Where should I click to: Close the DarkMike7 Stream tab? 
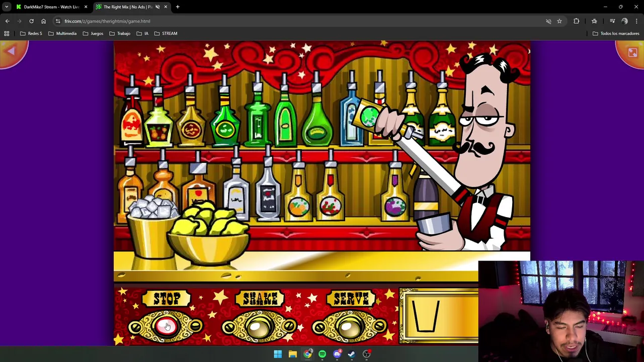tap(86, 7)
